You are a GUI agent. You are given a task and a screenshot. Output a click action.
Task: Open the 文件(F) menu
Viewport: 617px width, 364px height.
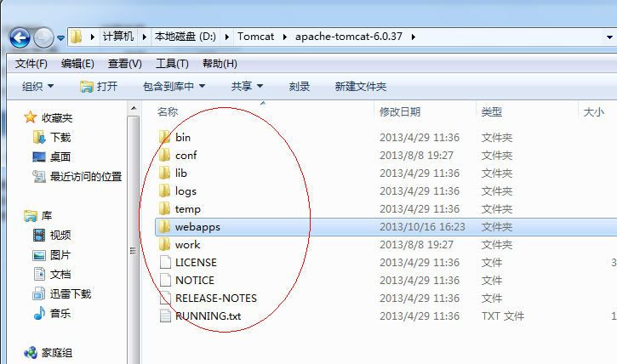tap(31, 64)
